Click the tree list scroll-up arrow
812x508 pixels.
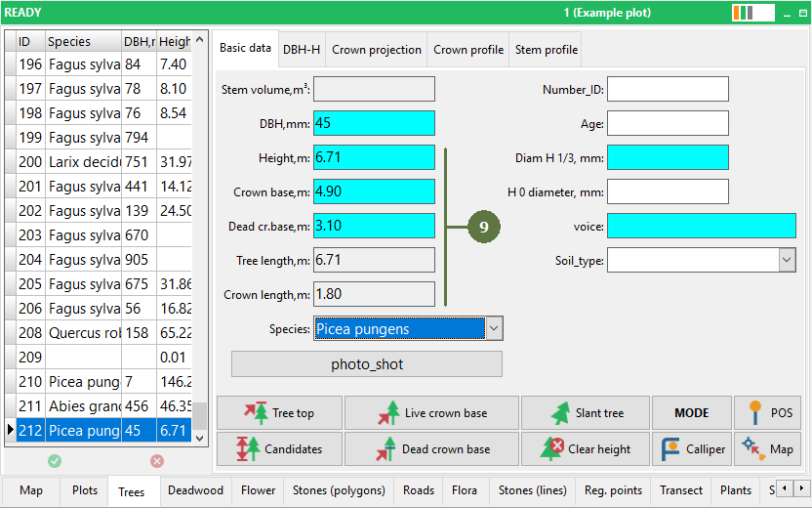(x=200, y=39)
